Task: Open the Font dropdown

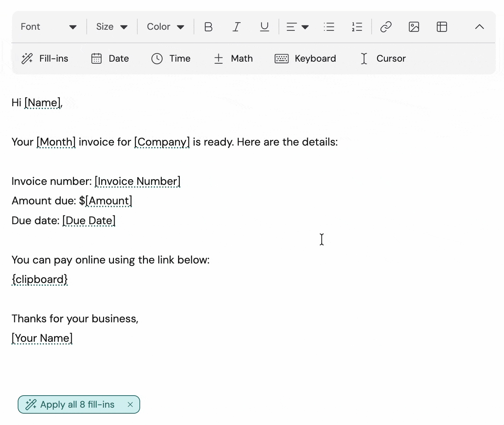Action: pos(49,27)
